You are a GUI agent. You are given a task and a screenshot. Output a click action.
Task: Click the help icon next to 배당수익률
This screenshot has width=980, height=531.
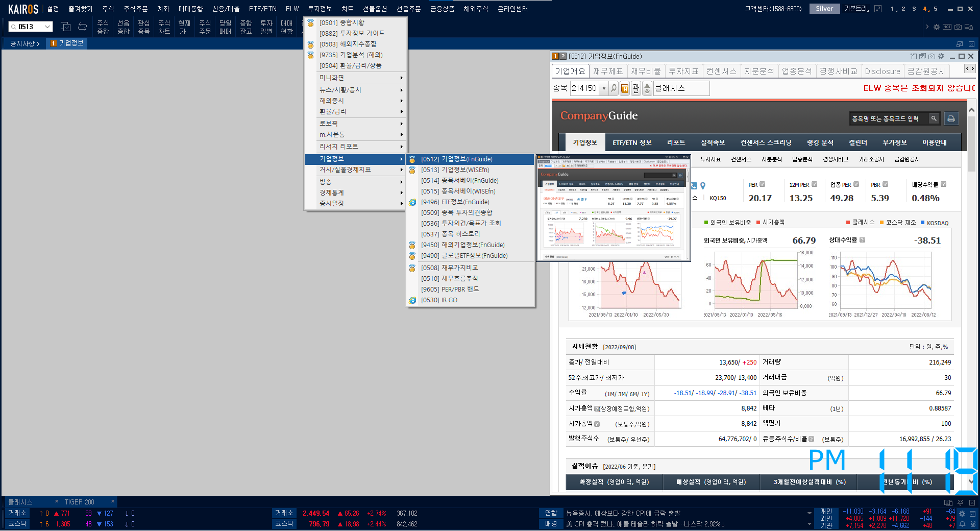coord(943,184)
